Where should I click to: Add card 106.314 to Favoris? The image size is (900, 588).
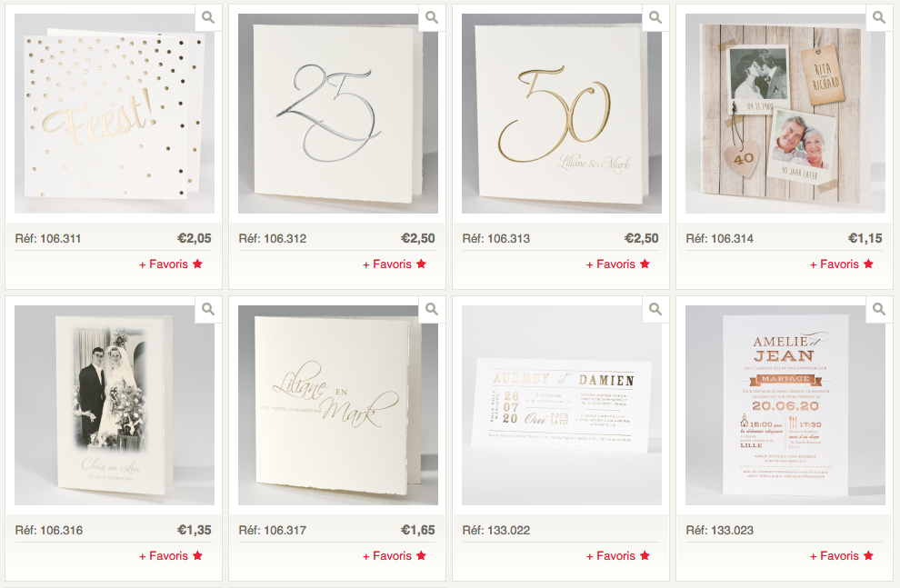tap(842, 264)
